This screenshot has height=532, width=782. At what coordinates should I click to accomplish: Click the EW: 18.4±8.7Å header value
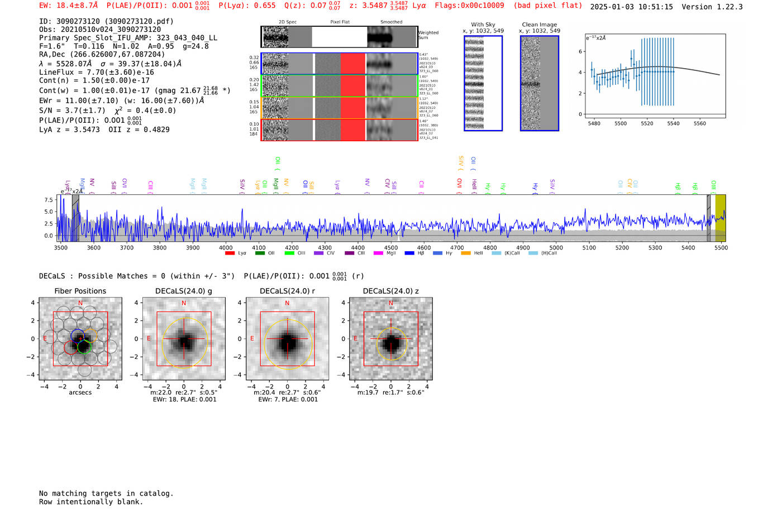(x=69, y=6)
